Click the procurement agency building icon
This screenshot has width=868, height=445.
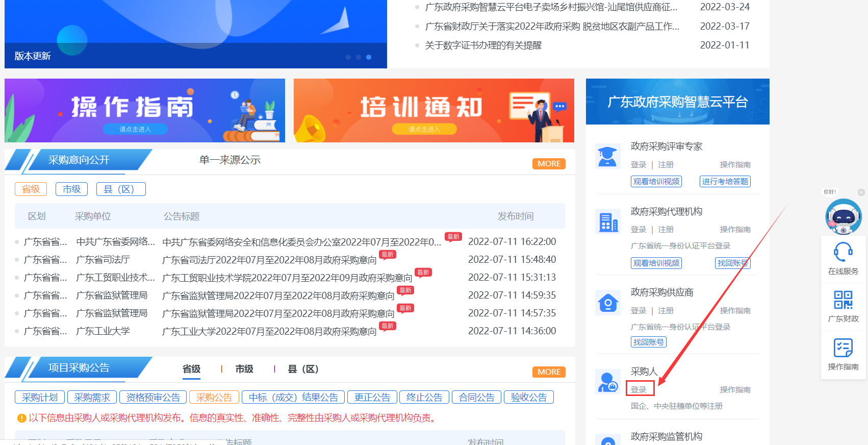click(607, 222)
